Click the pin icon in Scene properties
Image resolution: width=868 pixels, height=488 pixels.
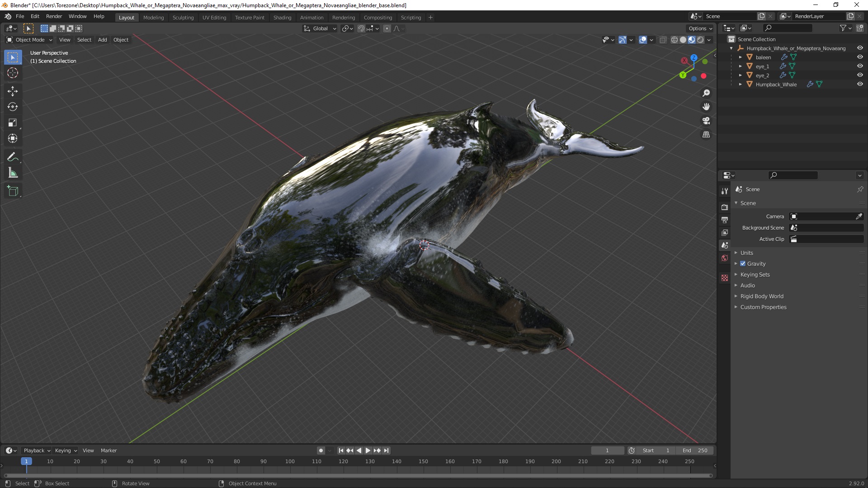860,189
